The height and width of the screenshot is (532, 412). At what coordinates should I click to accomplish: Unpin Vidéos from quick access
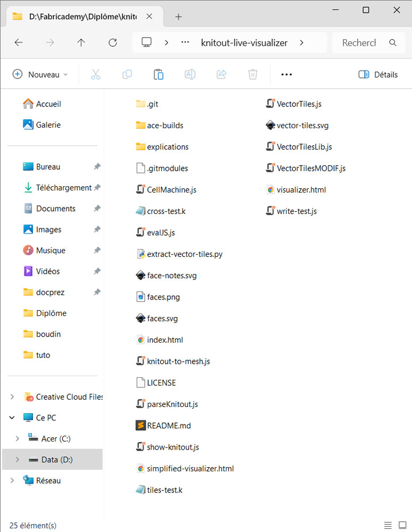pos(97,271)
